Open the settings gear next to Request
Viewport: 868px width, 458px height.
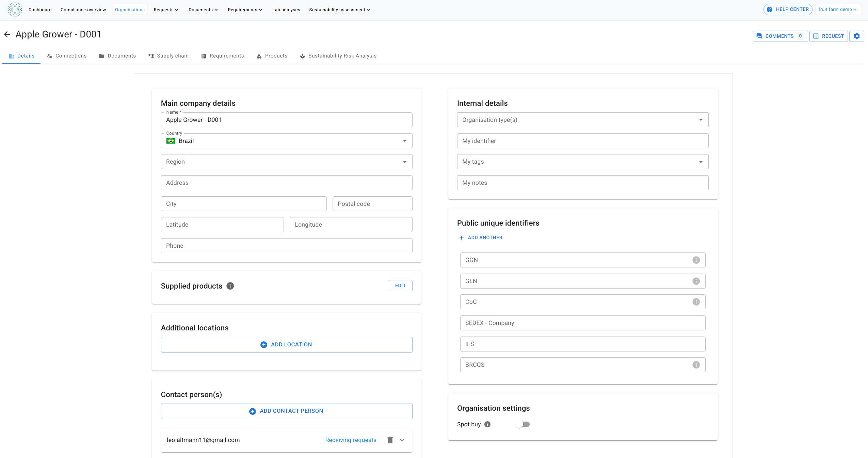856,36
